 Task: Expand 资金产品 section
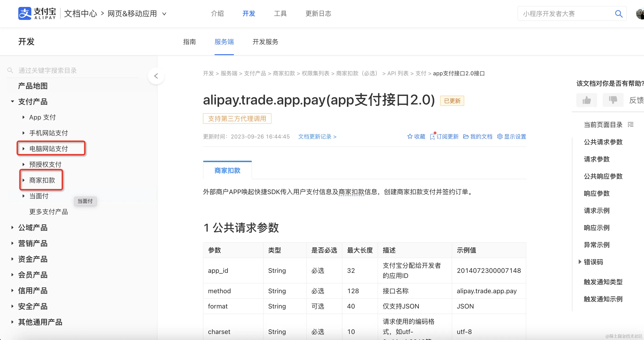click(12, 259)
